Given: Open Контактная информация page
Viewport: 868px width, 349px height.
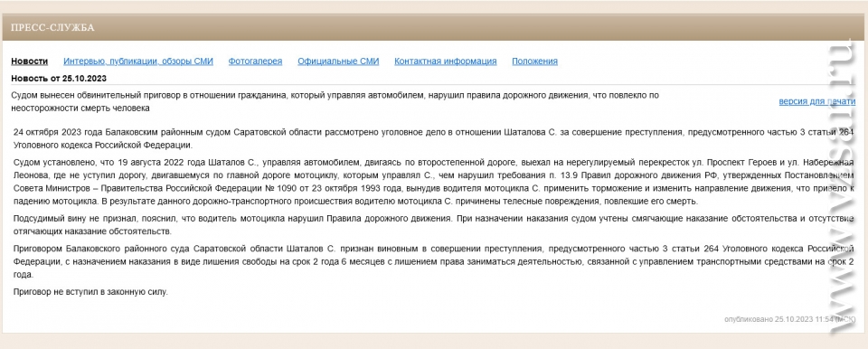Looking at the screenshot, I should point(445,61).
